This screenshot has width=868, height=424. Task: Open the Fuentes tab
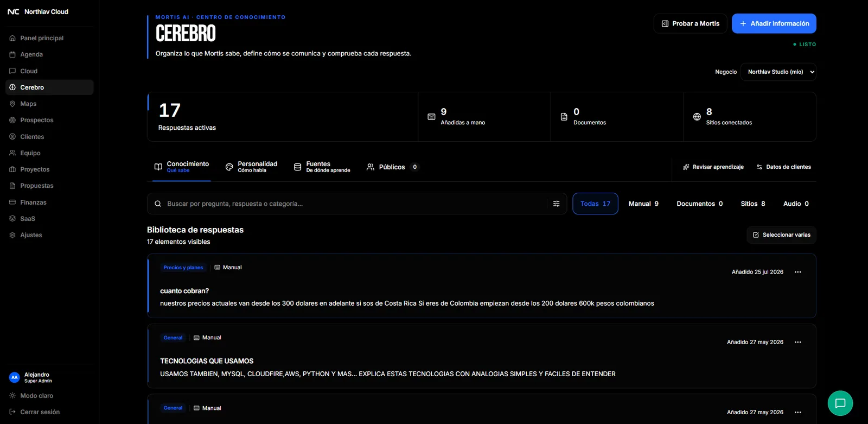click(x=322, y=167)
